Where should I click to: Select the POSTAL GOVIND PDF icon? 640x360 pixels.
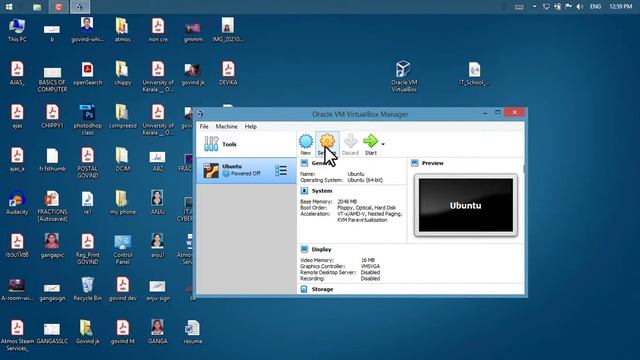[x=87, y=163]
